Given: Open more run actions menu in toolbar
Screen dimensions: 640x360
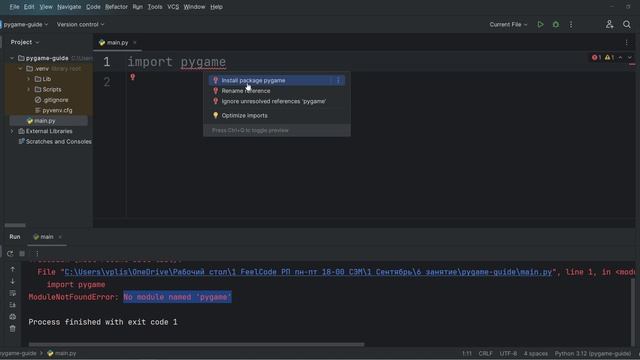Looking at the screenshot, I should click(x=571, y=24).
